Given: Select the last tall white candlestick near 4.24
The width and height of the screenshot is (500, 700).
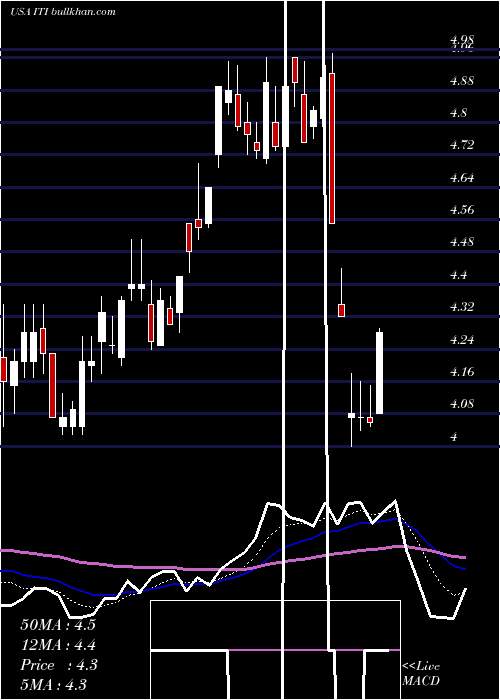Looking at the screenshot, I should pyautogui.click(x=379, y=372).
